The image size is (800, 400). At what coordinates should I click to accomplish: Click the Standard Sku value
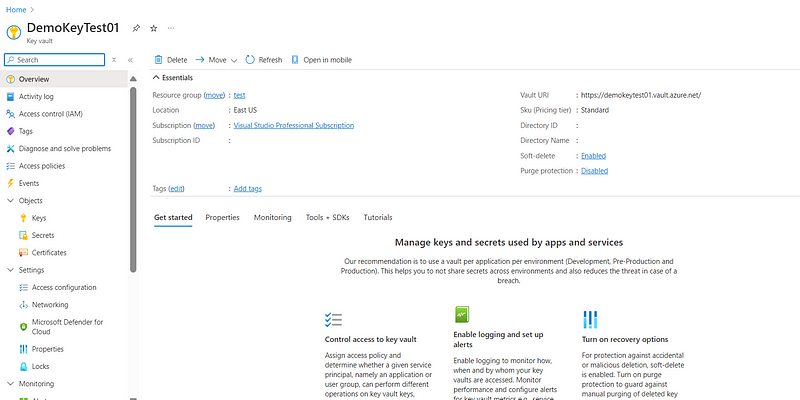(x=595, y=110)
